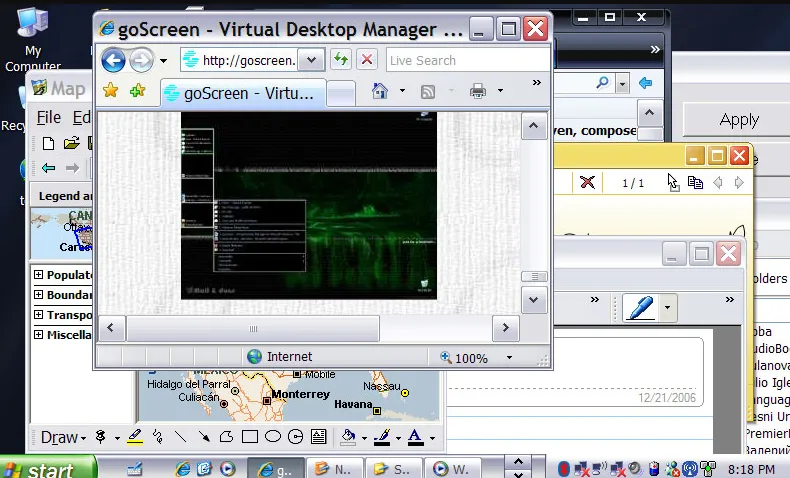Open the recent pages dropdown beside Forward

click(163, 61)
